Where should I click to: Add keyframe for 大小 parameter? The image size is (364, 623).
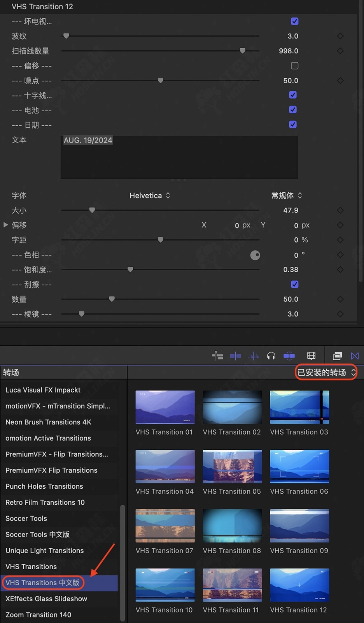pyautogui.click(x=340, y=210)
